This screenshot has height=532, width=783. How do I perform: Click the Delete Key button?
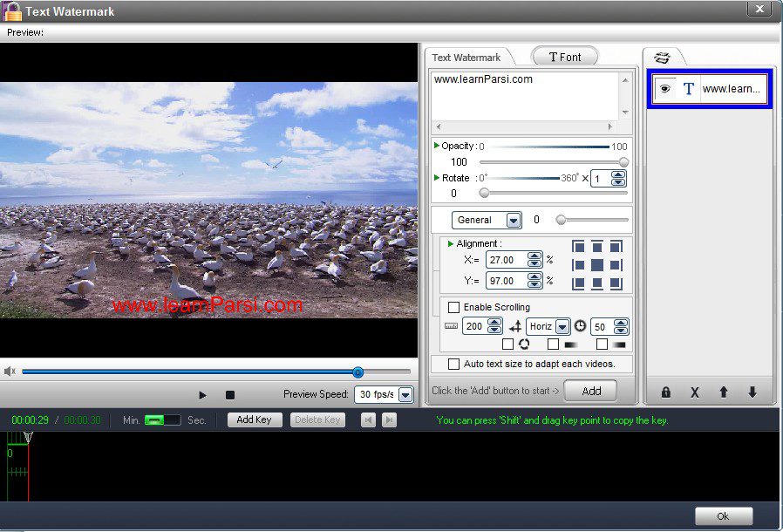click(x=317, y=419)
